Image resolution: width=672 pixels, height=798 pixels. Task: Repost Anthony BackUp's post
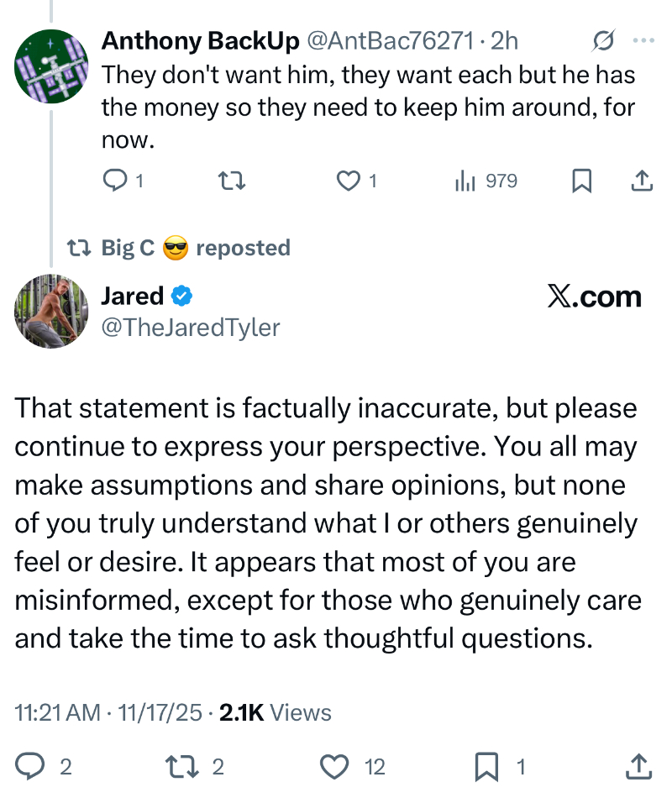coord(231,181)
